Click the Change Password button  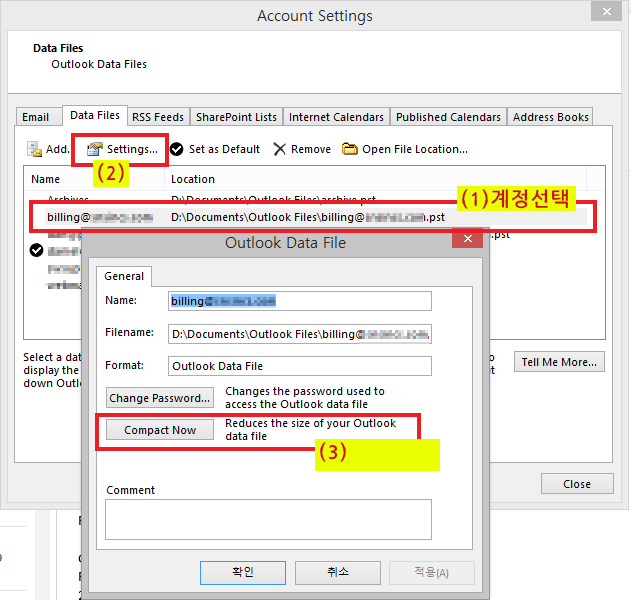(160, 398)
